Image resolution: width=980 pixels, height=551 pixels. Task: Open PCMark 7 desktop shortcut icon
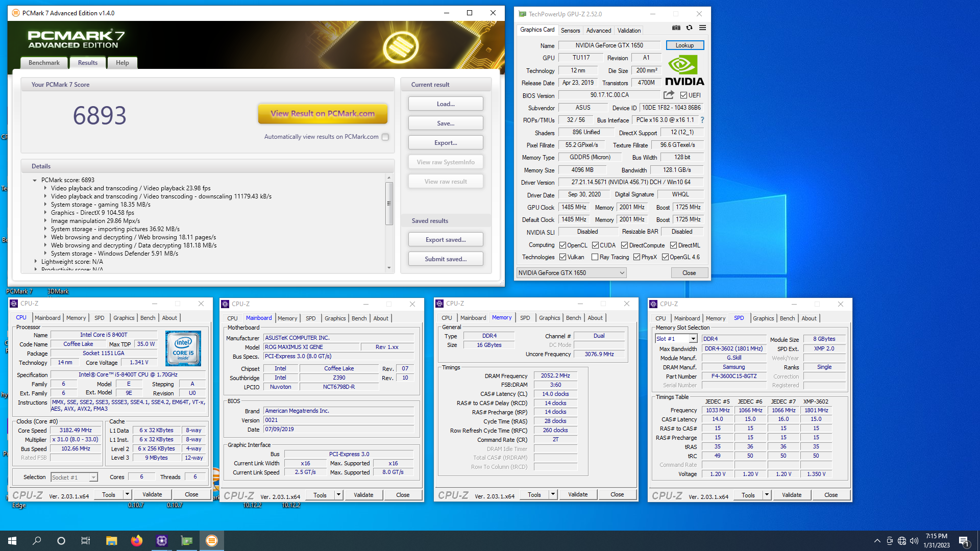click(19, 291)
